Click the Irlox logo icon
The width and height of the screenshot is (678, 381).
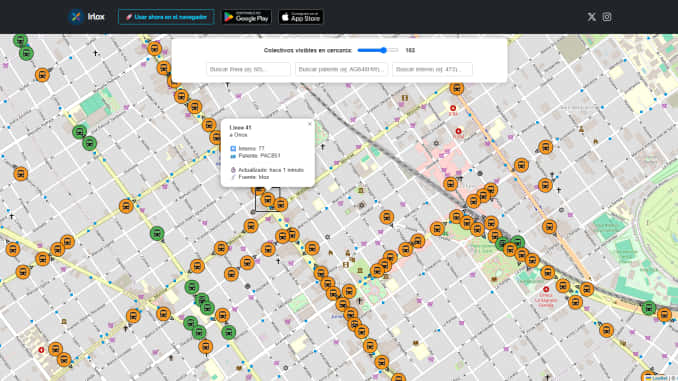[76, 17]
